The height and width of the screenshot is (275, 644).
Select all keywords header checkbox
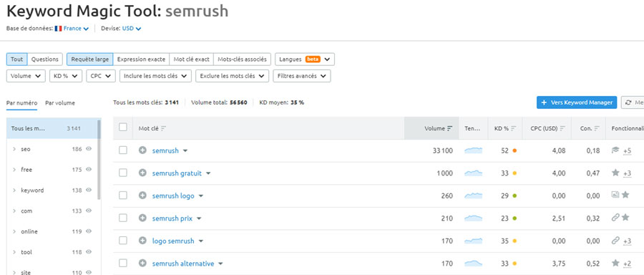[x=123, y=127]
